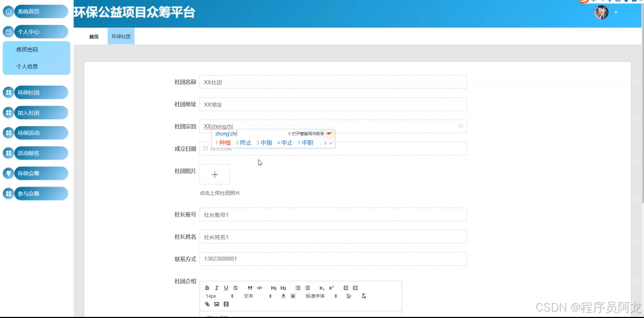Open the text color picker
644x318 pixels.
tap(283, 296)
